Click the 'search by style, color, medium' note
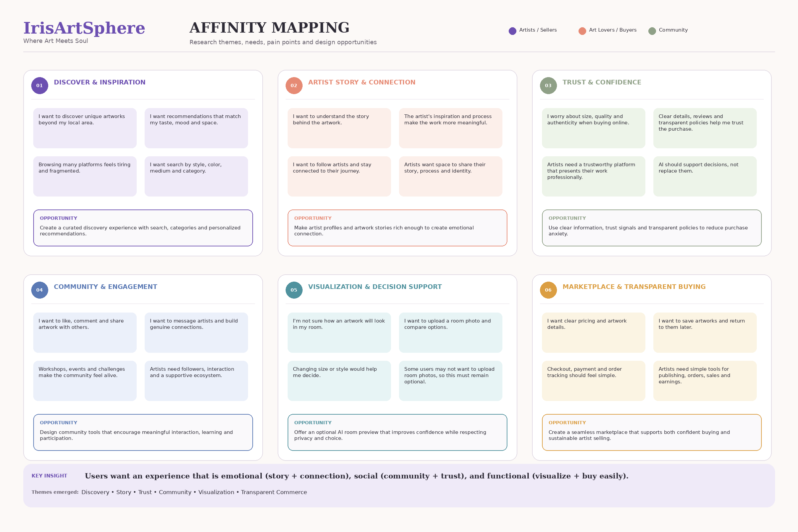The height and width of the screenshot is (532, 798). 196,177
